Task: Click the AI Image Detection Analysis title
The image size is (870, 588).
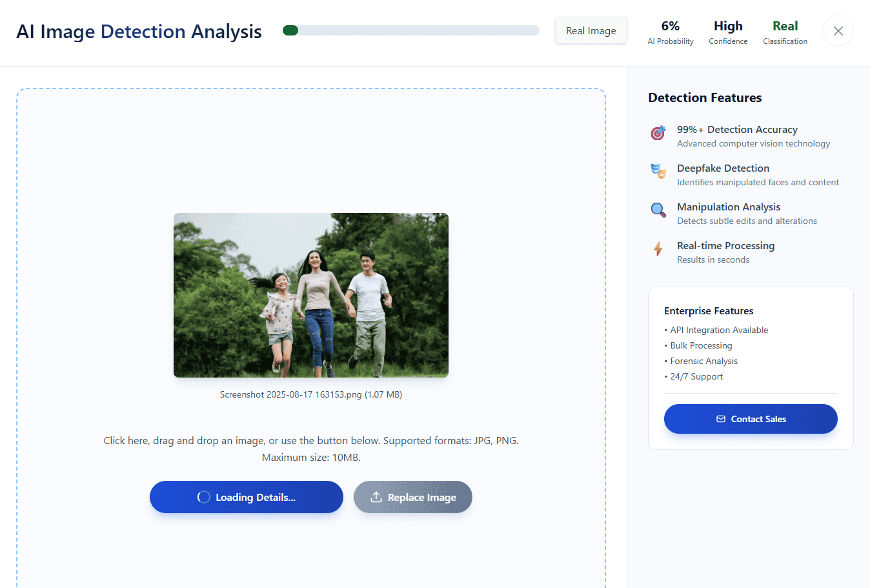Action: [139, 32]
